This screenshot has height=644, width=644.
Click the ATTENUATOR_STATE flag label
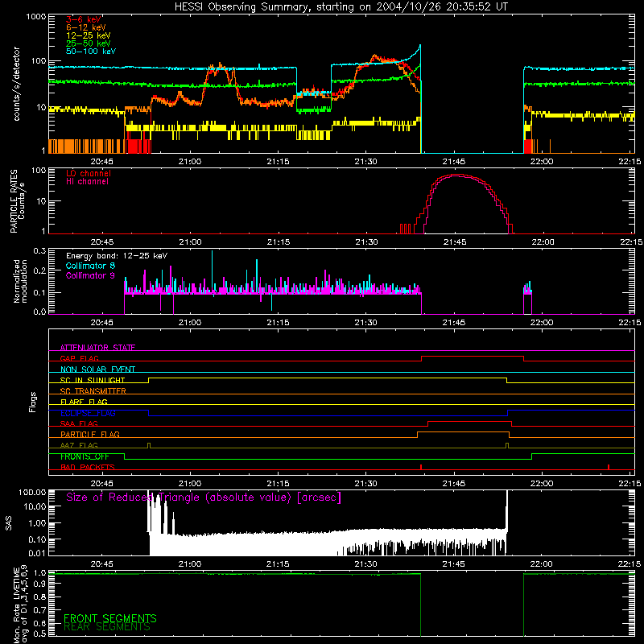(x=97, y=348)
